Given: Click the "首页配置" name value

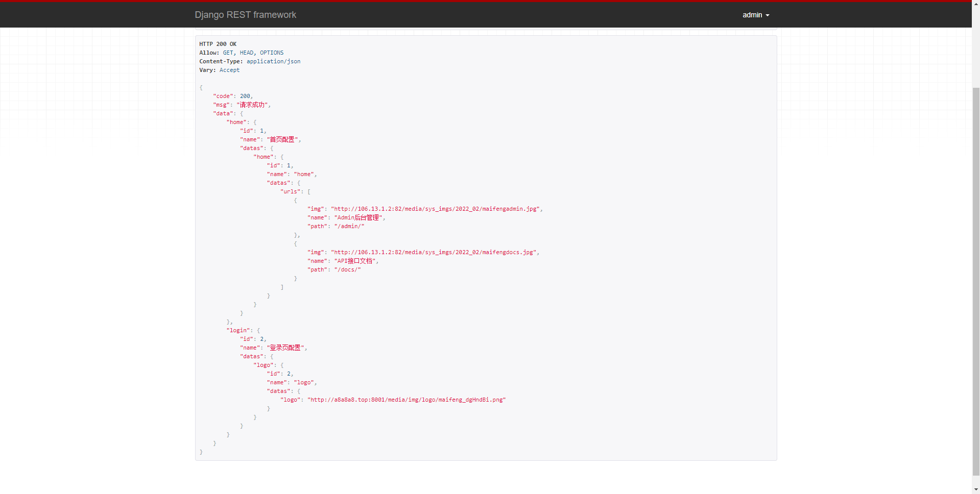Looking at the screenshot, I should 282,139.
